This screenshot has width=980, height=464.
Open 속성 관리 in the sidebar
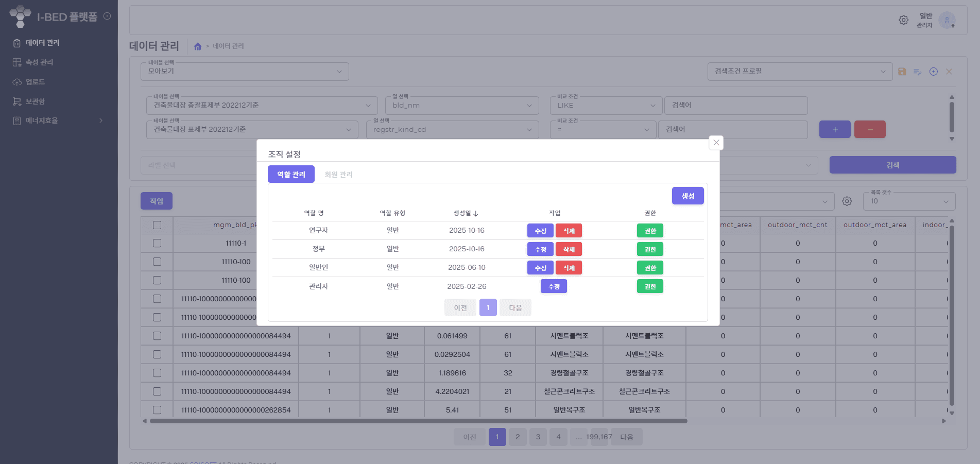point(40,62)
